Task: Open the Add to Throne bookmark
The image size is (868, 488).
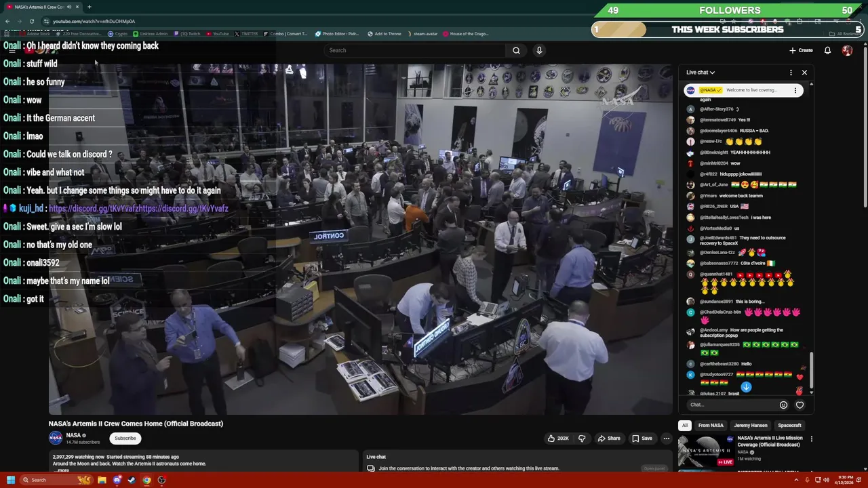Action: 383,34
